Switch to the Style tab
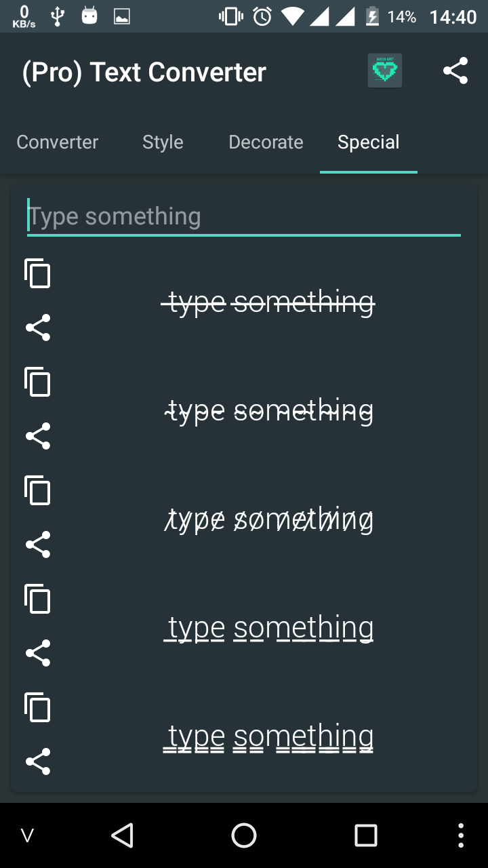The width and height of the screenshot is (488, 868). pyautogui.click(x=163, y=142)
